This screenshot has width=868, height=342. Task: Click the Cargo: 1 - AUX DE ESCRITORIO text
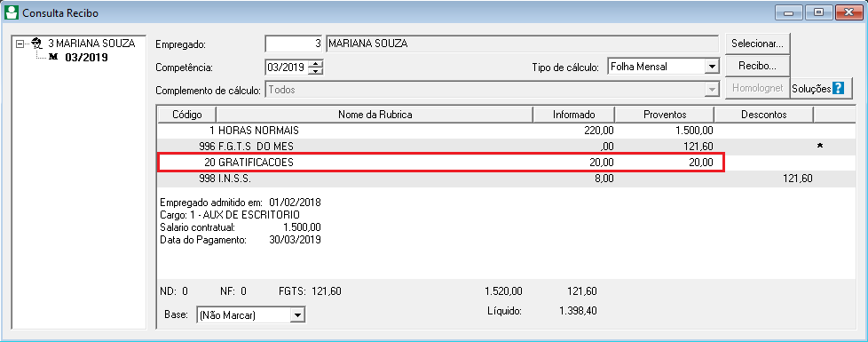[230, 214]
